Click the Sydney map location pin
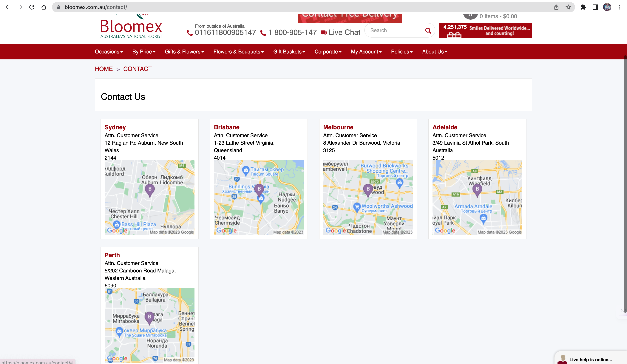Image resolution: width=627 pixels, height=364 pixels. (x=150, y=191)
